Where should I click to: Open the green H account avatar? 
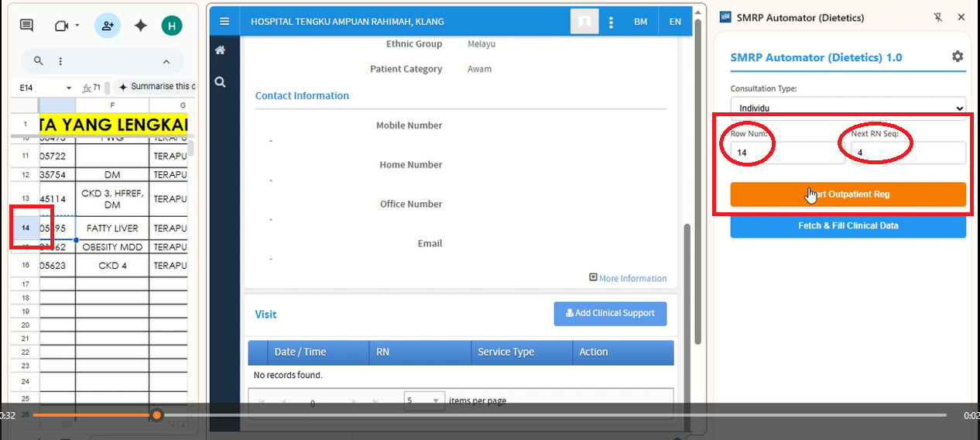click(x=172, y=26)
